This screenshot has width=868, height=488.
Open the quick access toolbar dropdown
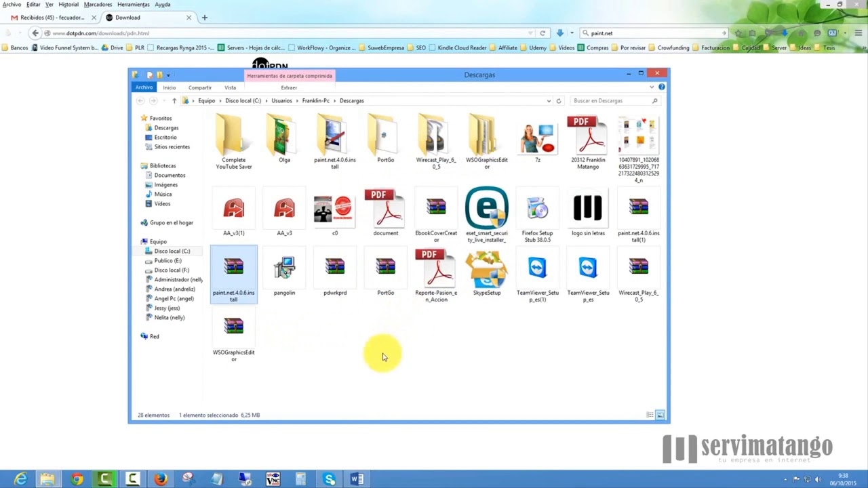[168, 75]
